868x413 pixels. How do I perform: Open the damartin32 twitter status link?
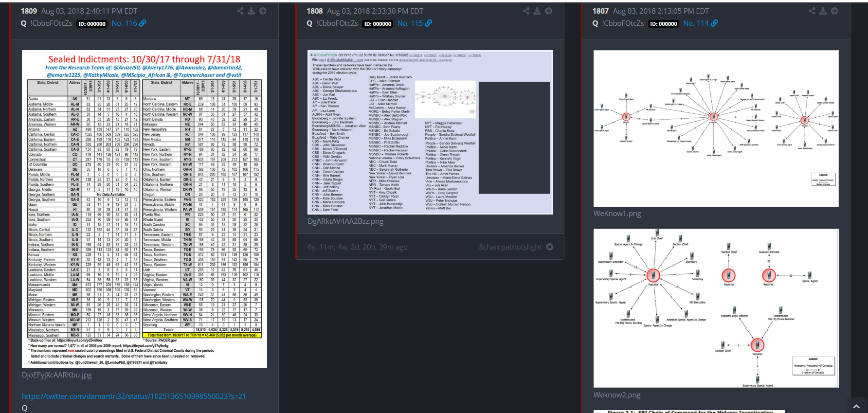click(134, 396)
